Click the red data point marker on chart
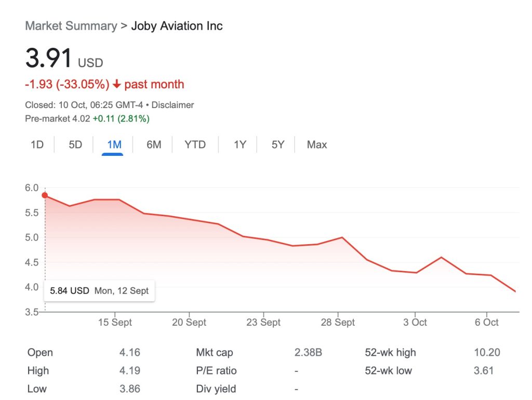 point(45,195)
